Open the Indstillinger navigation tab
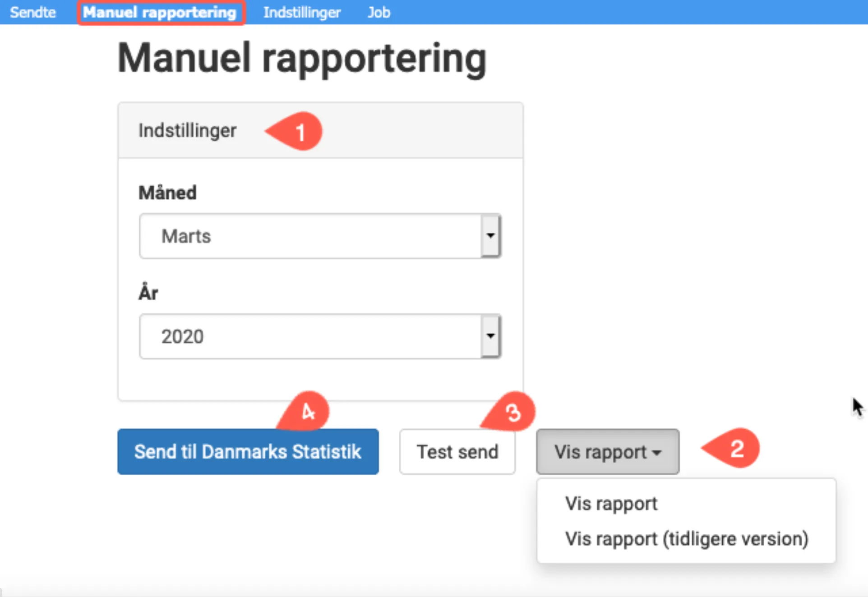868x597 pixels. coord(302,12)
